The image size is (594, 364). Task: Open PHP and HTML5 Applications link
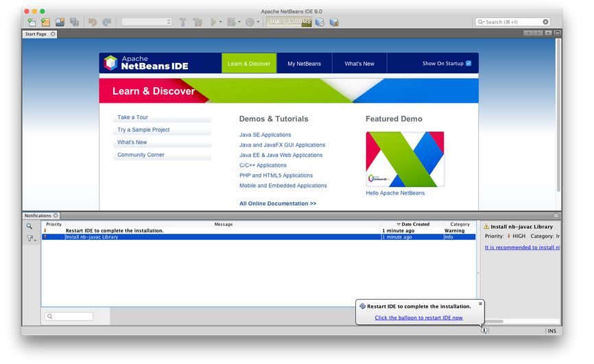pos(276,175)
